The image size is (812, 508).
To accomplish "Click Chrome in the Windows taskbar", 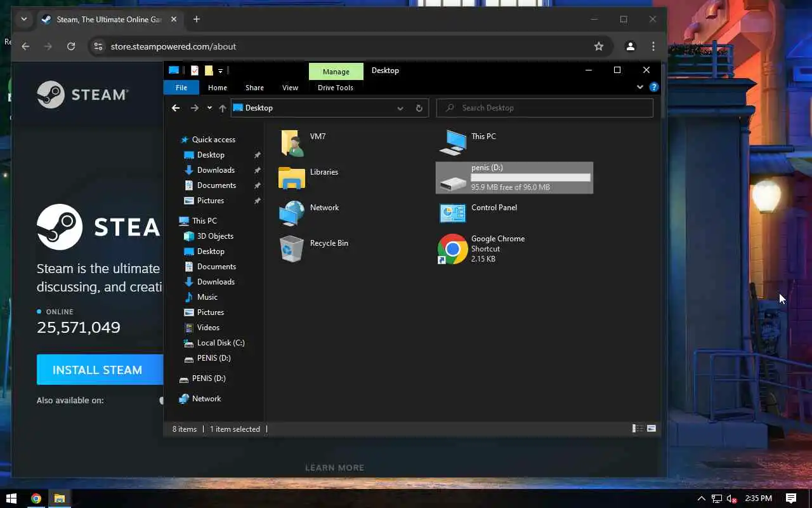I will tap(36, 498).
